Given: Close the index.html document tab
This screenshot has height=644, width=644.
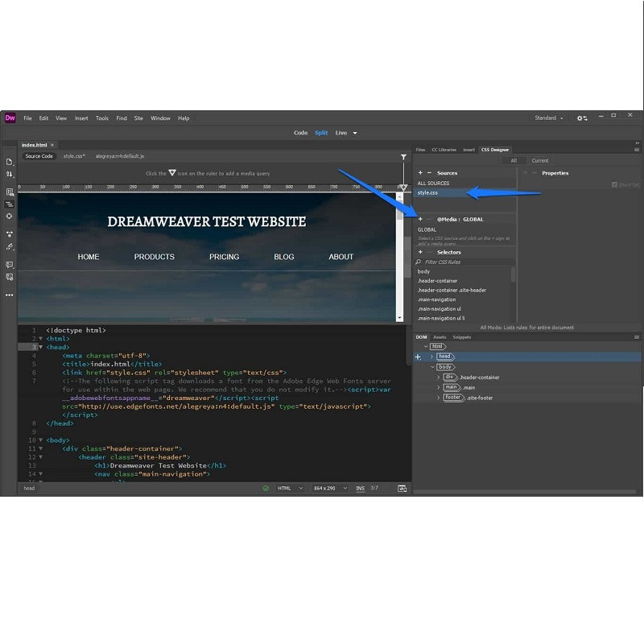Looking at the screenshot, I should click(52, 145).
